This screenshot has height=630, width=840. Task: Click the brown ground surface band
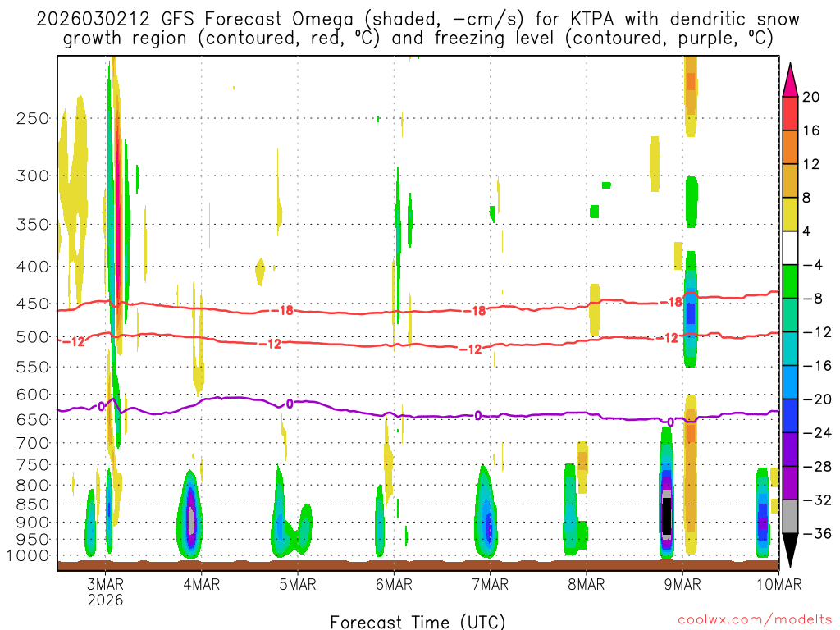tap(418, 565)
